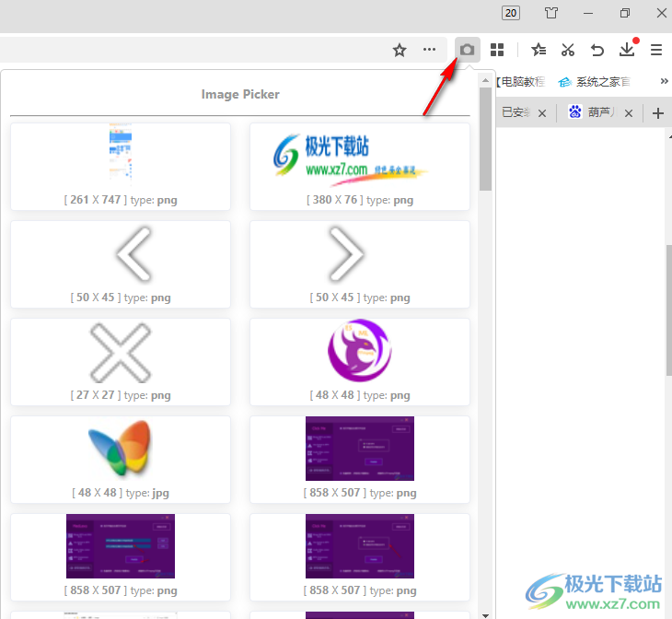Viewport: 672px width, 619px height.
Task: Close the 葫芦 tab
Action: point(629,113)
